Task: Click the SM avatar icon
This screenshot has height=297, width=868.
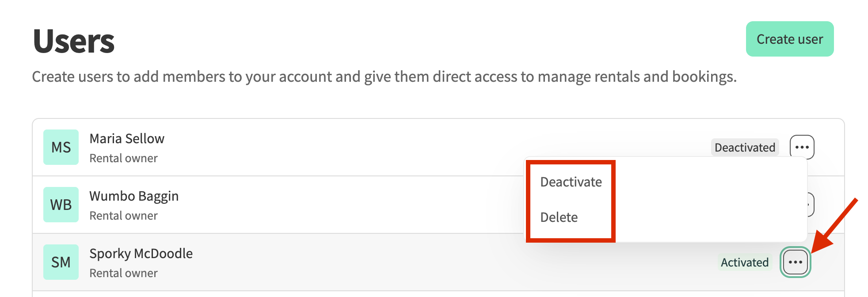Action: tap(61, 262)
